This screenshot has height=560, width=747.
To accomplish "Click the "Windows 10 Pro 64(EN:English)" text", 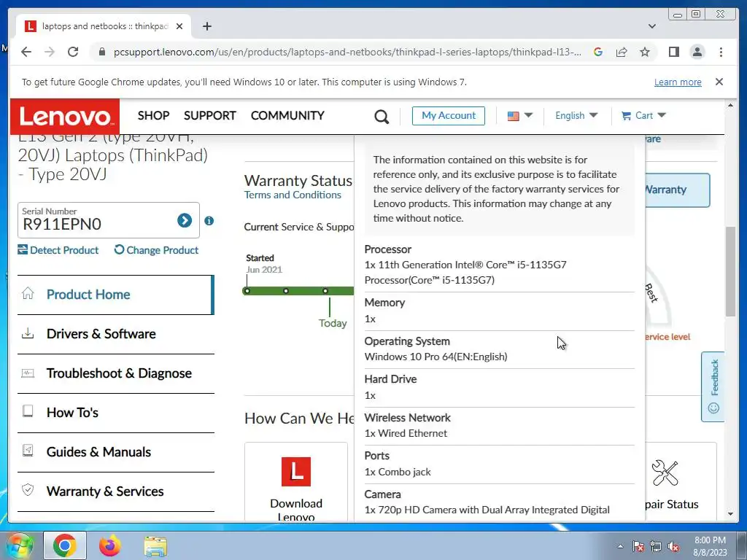I will click(x=436, y=357).
